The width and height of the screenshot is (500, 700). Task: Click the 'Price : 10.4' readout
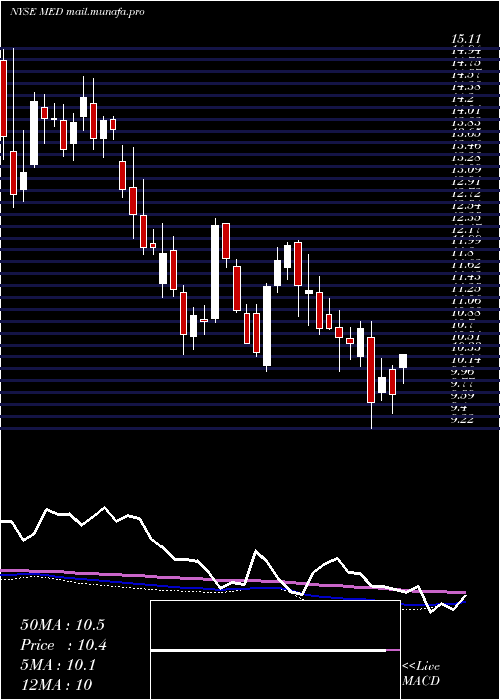point(64,645)
